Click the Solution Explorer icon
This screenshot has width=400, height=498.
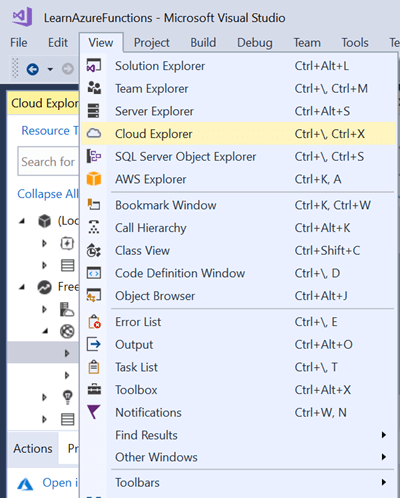[94, 66]
